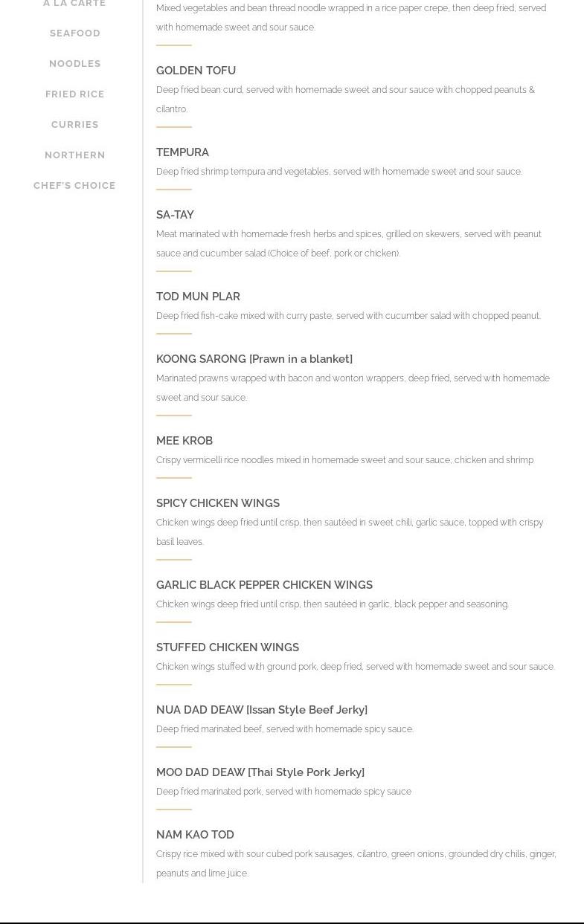The image size is (584, 924).
Task: Click the Mee Krob crispy vermicelli description
Action: (344, 460)
